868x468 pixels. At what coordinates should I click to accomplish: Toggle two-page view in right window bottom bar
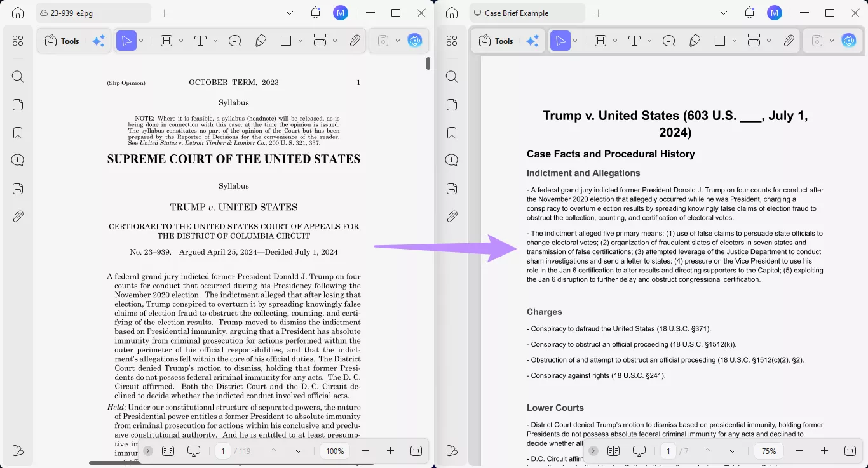pyautogui.click(x=613, y=451)
